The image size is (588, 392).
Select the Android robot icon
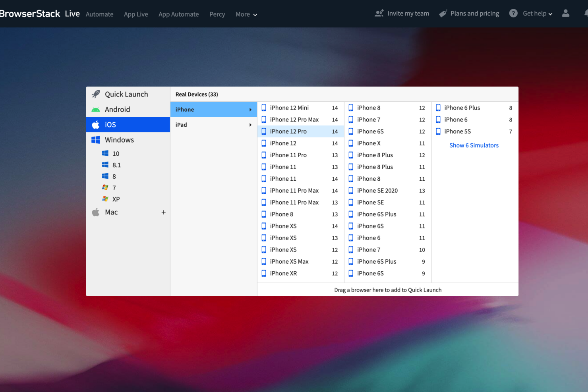click(96, 110)
